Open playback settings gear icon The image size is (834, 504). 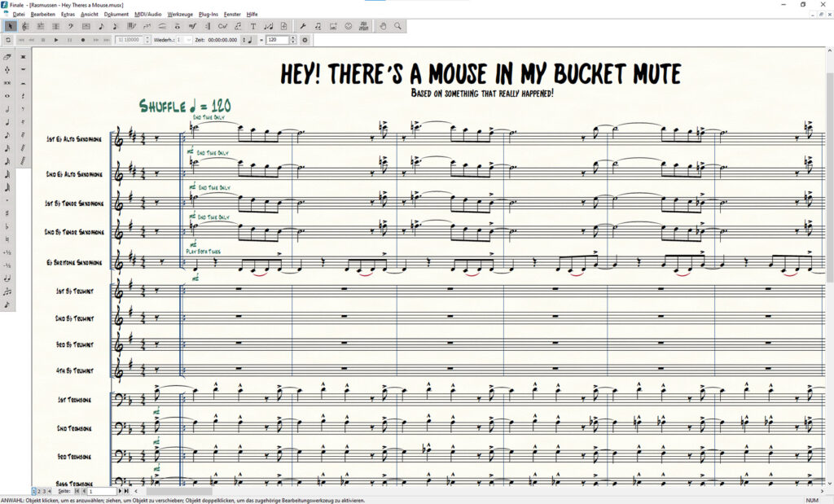coord(305,39)
